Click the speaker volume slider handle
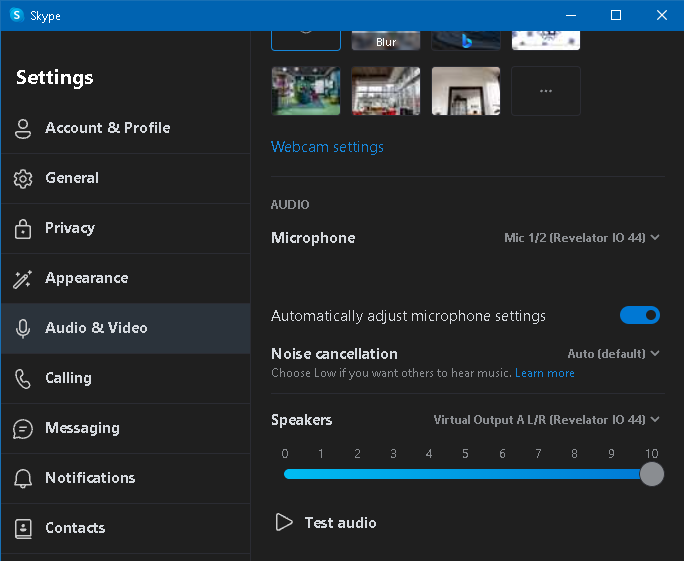This screenshot has height=561, width=684. (652, 474)
